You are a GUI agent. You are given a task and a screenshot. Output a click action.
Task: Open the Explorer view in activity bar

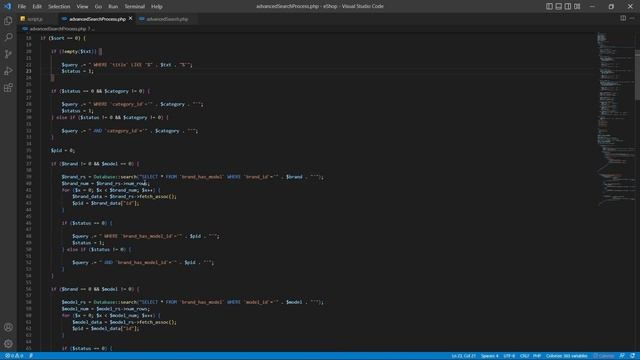8,21
